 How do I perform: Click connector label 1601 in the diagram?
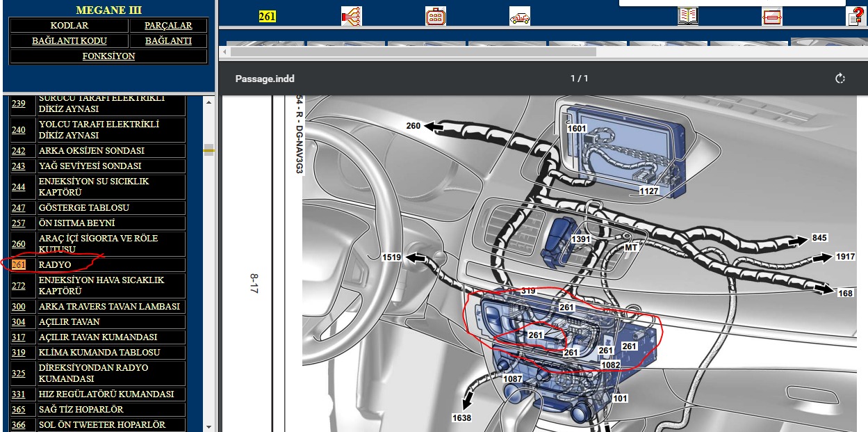click(x=577, y=129)
